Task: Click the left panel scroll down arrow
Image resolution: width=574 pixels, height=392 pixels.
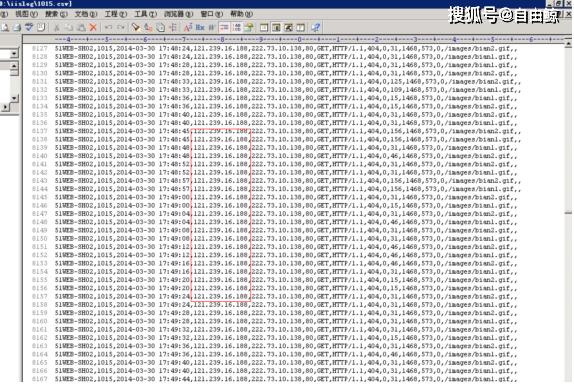Action: [14, 98]
